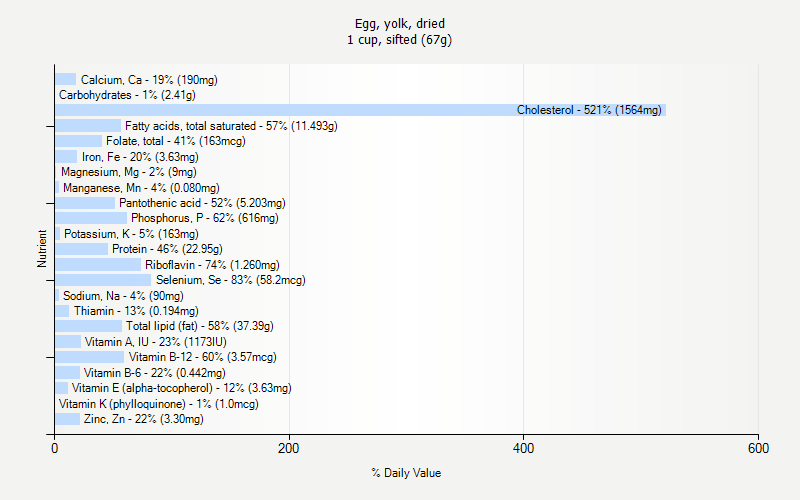800x500 pixels.
Task: Click the 400 tick label on x-axis
Action: coord(524,449)
